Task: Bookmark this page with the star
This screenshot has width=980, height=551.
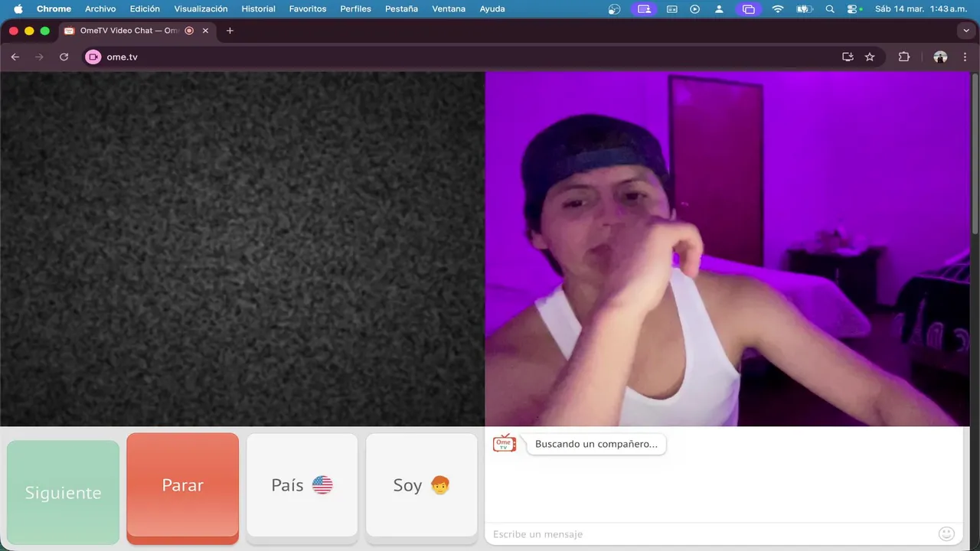Action: coord(870,57)
